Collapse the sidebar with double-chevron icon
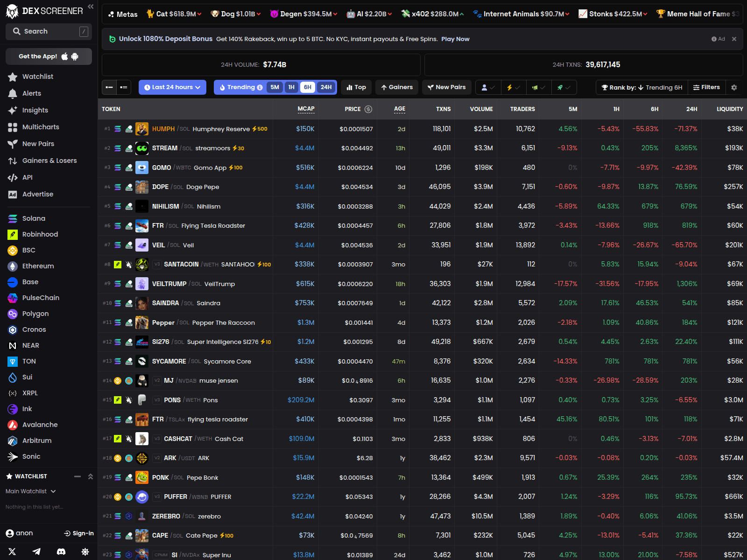This screenshot has width=747, height=560. point(91,7)
